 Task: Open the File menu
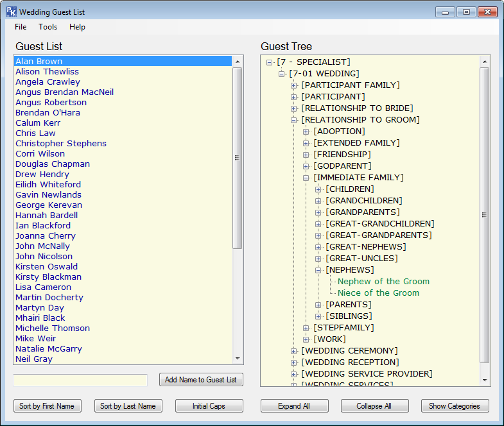[21, 27]
